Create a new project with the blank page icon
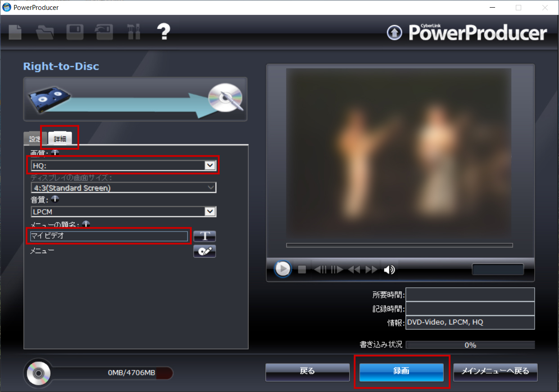The height and width of the screenshot is (392, 559). point(16,32)
